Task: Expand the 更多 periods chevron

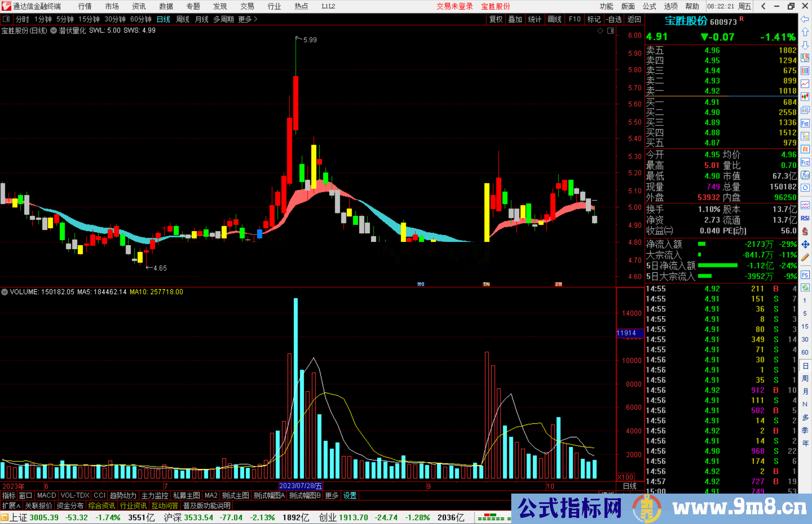Action: 256,19
